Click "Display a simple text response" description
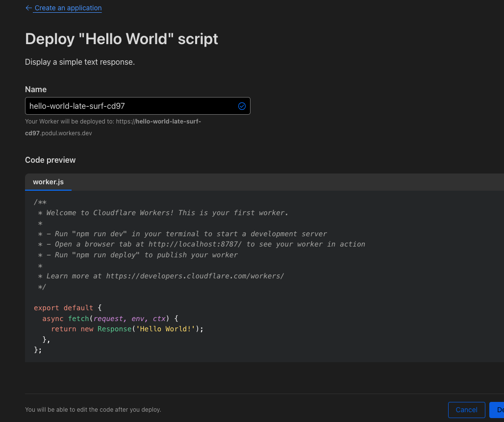 pyautogui.click(x=80, y=62)
